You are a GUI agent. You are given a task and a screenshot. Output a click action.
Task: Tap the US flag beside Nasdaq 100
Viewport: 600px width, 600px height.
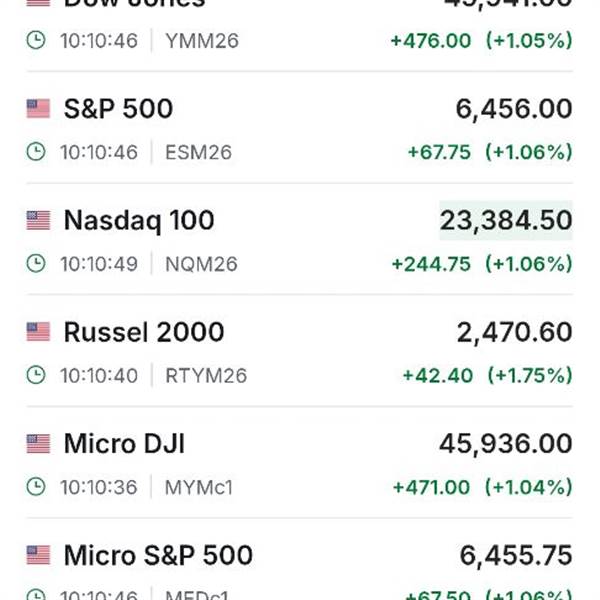[38, 221]
